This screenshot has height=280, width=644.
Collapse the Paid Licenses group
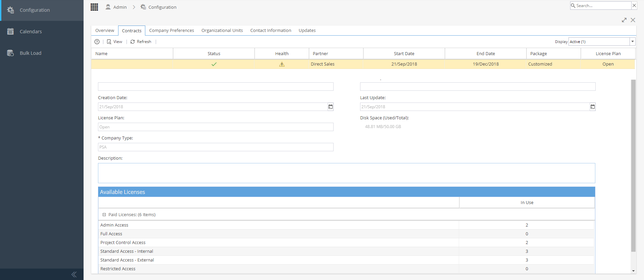tap(104, 214)
